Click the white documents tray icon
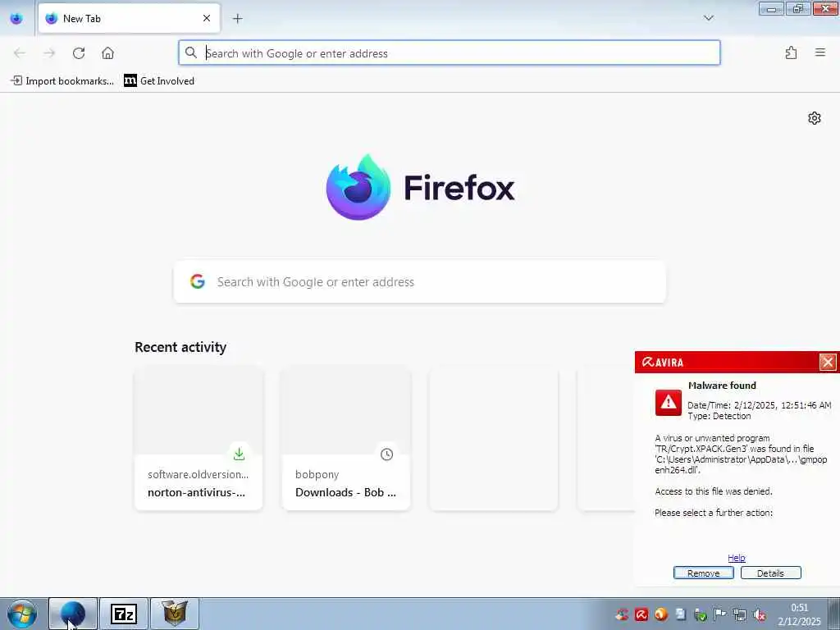 680,614
